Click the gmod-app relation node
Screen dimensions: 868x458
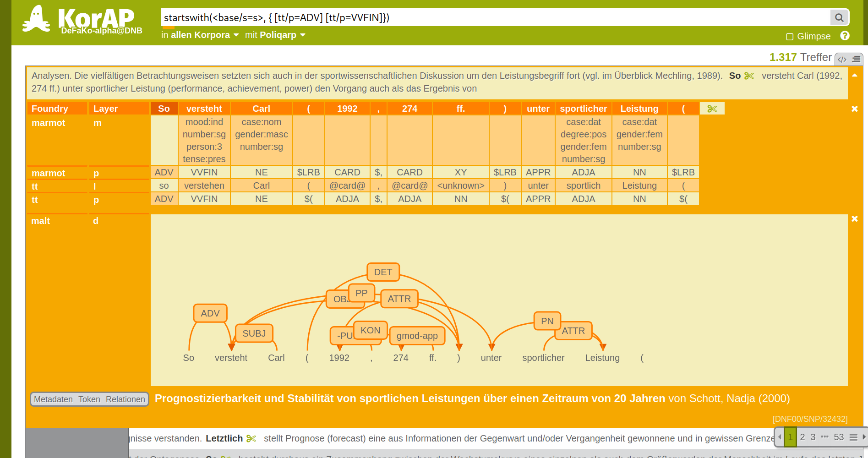tap(417, 336)
